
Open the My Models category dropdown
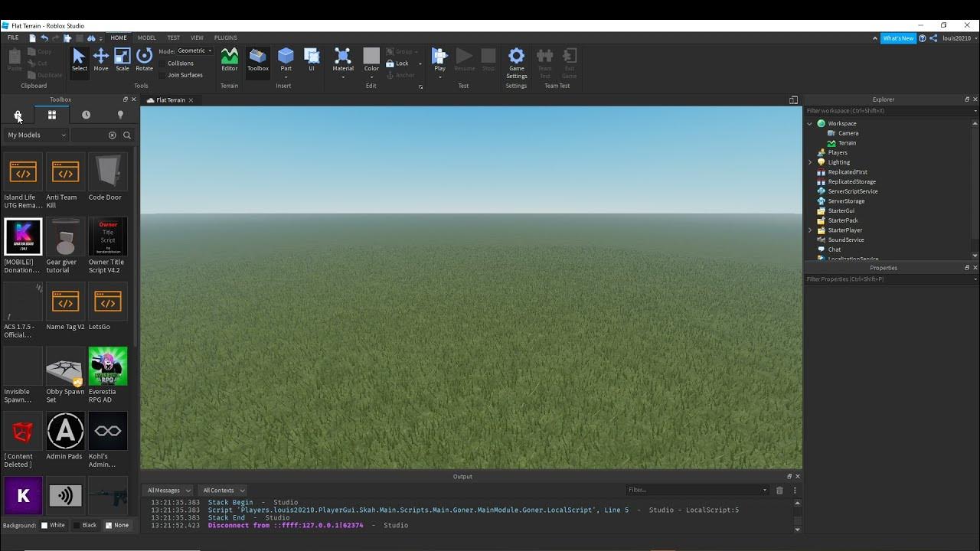(37, 135)
